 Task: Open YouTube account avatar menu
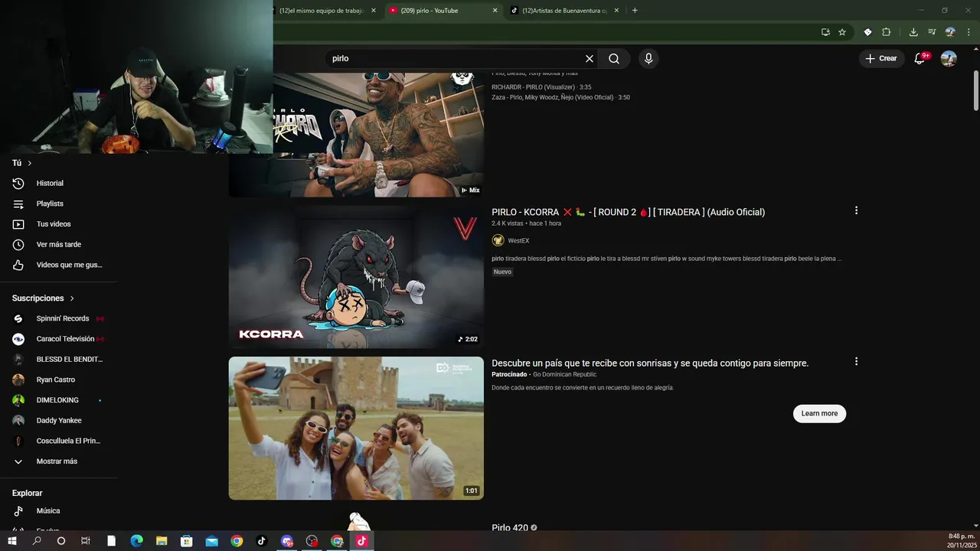949,59
